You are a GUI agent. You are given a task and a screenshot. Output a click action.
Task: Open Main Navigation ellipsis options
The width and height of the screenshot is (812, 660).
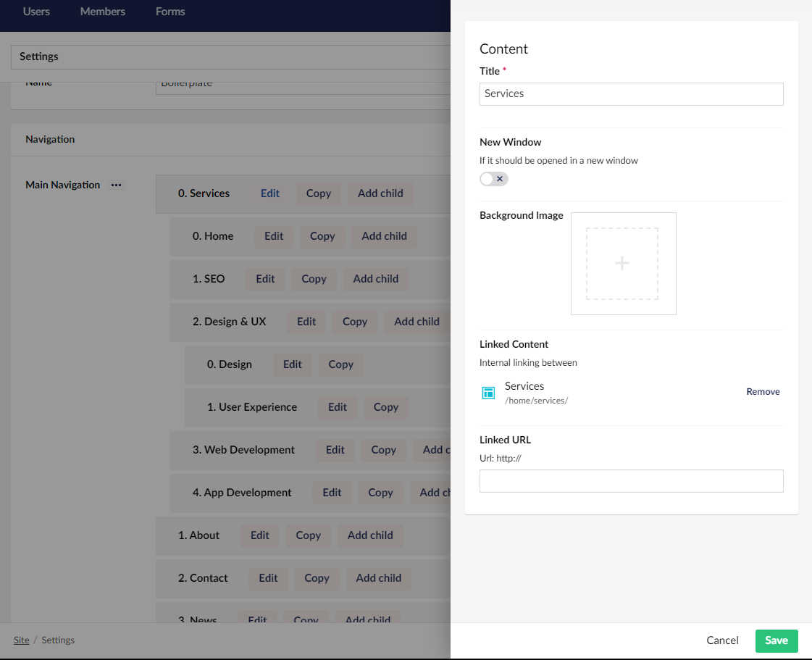[116, 185]
